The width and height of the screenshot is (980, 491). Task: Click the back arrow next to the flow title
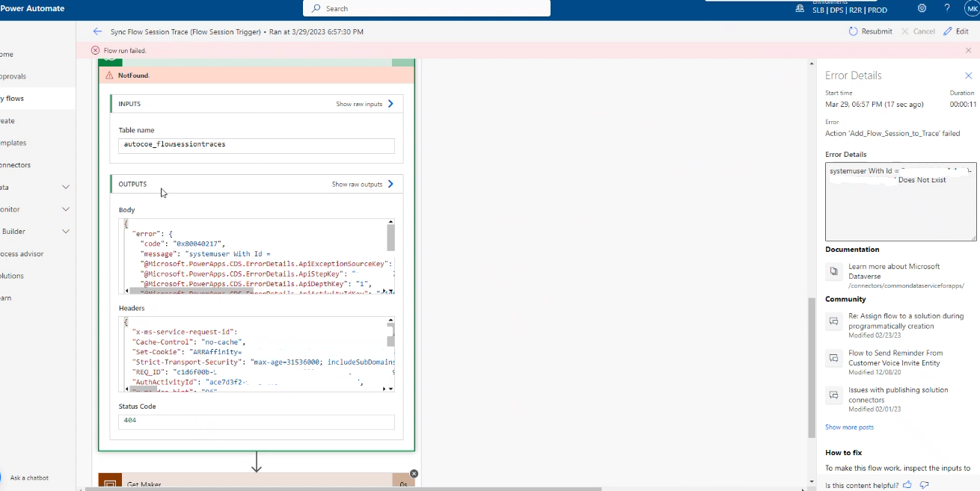click(97, 31)
